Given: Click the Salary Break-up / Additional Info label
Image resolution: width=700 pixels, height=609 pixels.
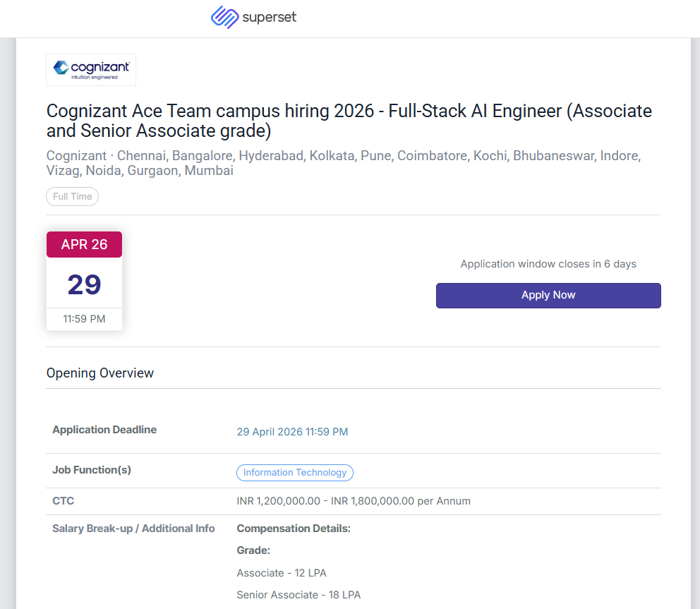Looking at the screenshot, I should click(133, 529).
